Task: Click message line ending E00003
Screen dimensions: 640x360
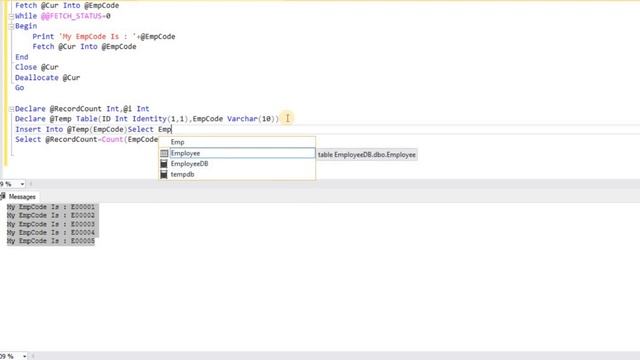Action: (51, 224)
